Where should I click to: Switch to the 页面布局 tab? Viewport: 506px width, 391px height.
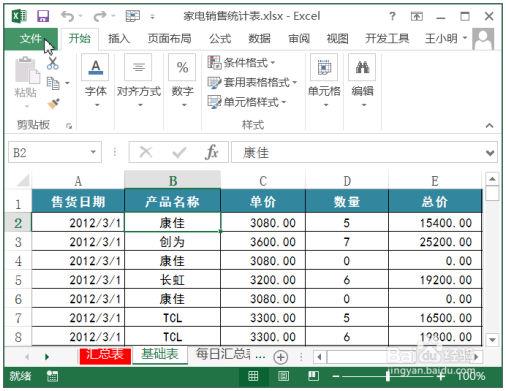tap(169, 39)
